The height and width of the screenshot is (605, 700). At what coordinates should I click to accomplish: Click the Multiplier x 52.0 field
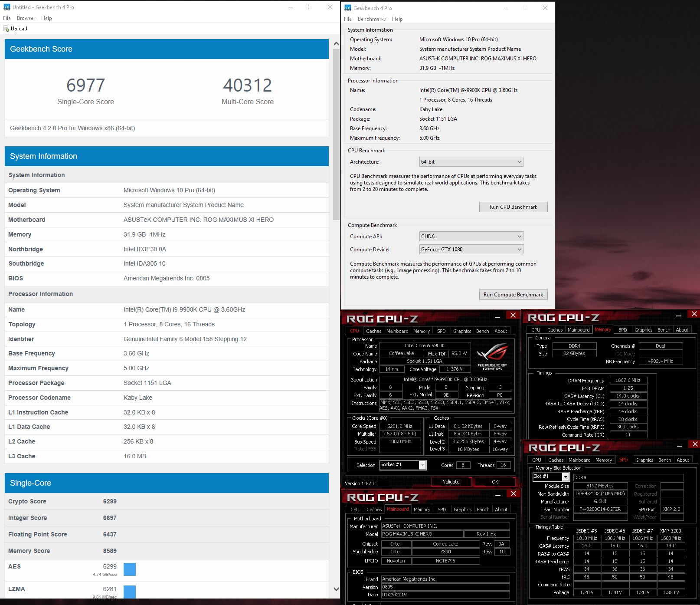tap(400, 434)
